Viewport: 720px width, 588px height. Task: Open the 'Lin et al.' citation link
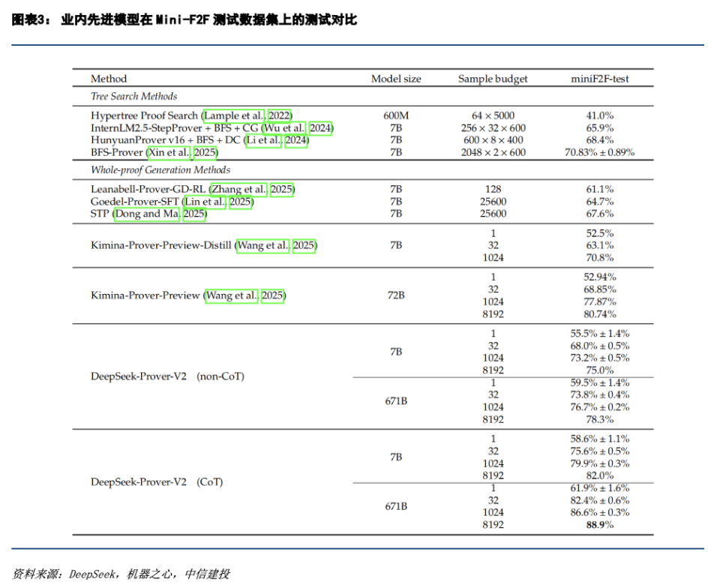pyautogui.click(x=205, y=202)
